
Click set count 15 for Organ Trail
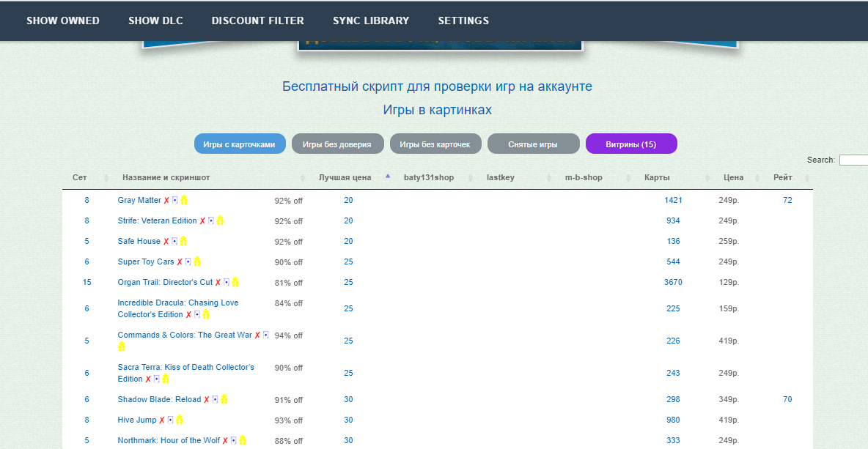point(87,282)
